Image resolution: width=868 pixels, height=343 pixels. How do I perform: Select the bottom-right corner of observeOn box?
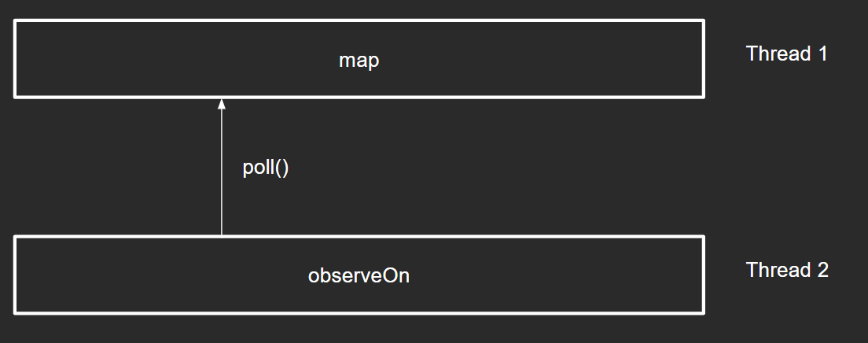pos(703,313)
